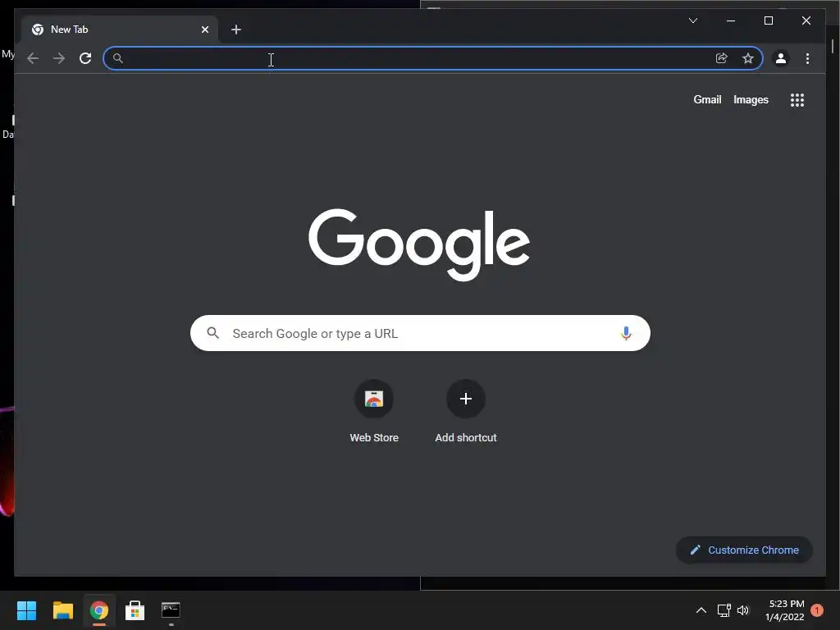Screen dimensions: 840x630
Task: Show hidden system tray icons
Action: [701, 610]
